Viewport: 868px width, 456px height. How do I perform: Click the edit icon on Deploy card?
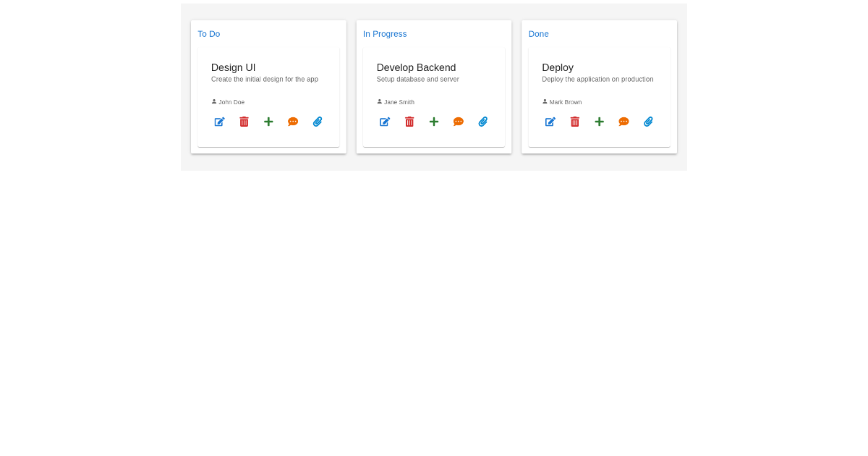[550, 122]
